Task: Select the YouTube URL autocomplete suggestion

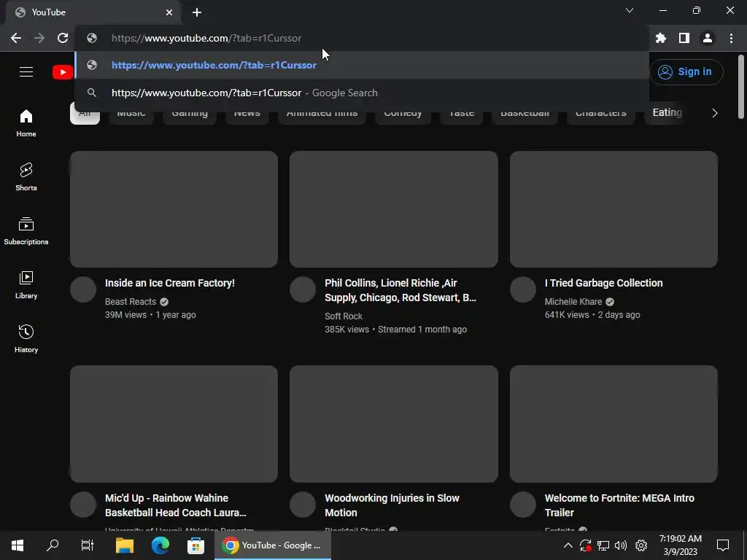Action: tap(362, 65)
